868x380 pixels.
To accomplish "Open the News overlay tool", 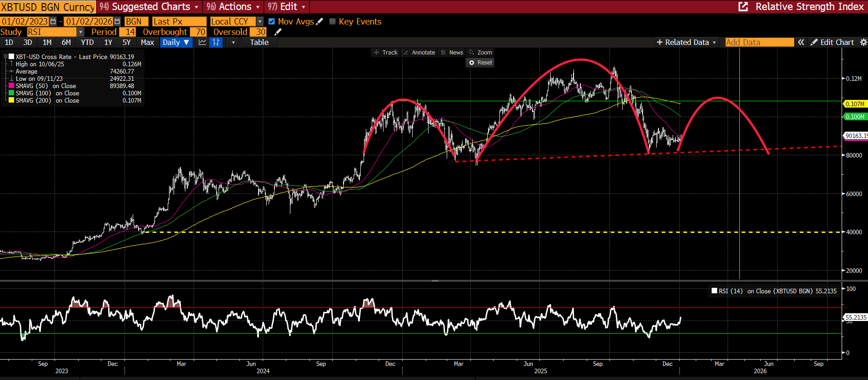I will point(452,53).
